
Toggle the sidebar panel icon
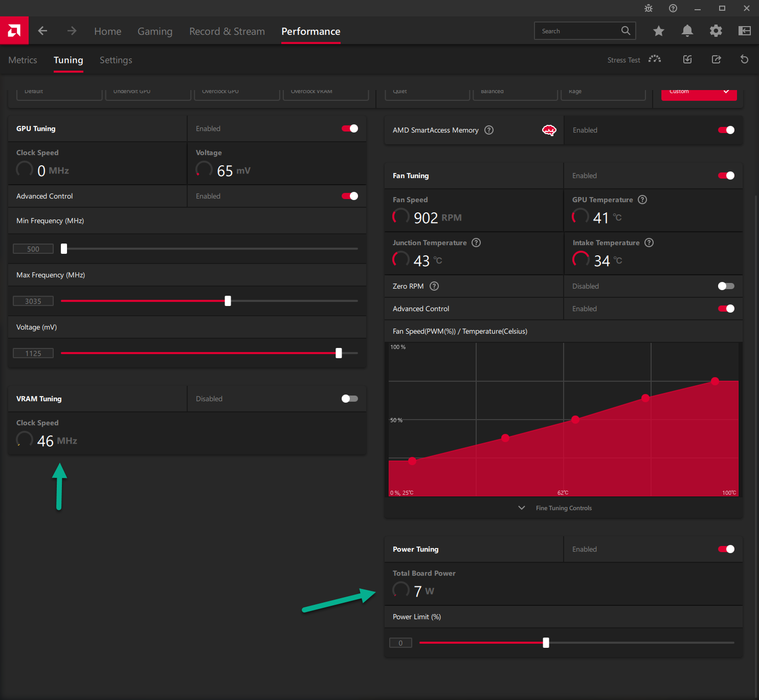(x=745, y=31)
